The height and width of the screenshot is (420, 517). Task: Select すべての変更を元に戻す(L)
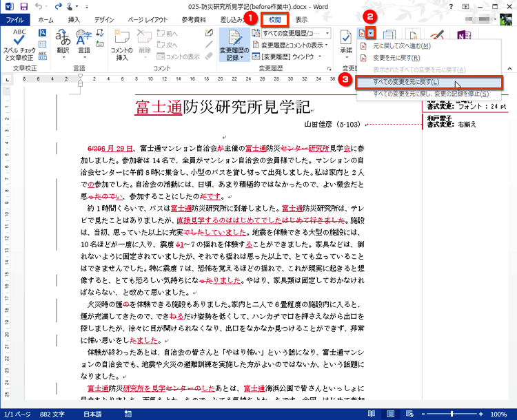[x=429, y=82]
